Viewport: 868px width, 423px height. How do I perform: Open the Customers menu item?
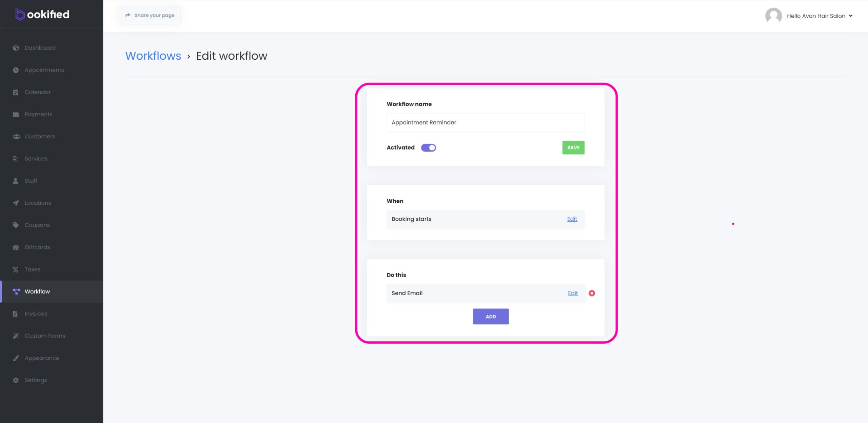[40, 137]
